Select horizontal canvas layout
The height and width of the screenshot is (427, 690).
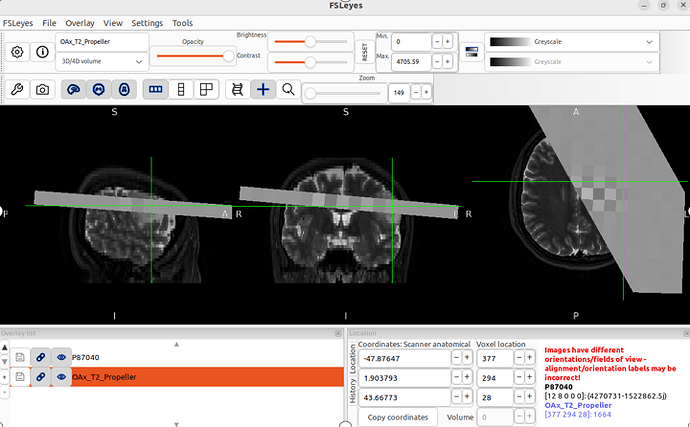(x=155, y=90)
